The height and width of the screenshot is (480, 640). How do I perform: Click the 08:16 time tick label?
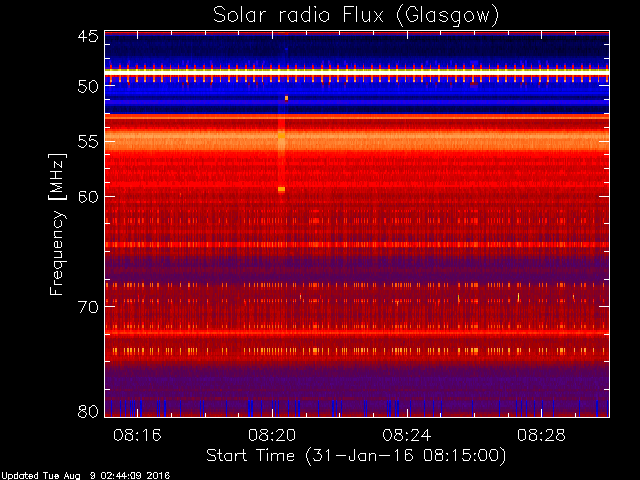(x=137, y=436)
